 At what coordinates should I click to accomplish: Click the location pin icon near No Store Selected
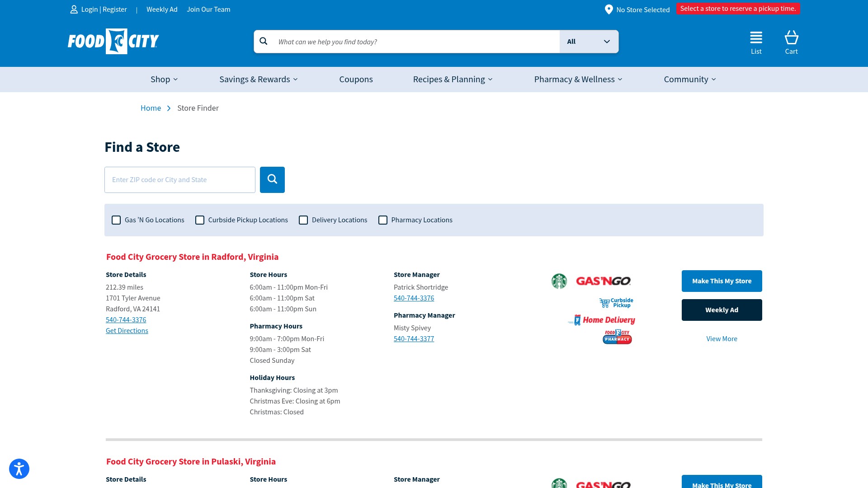click(609, 9)
